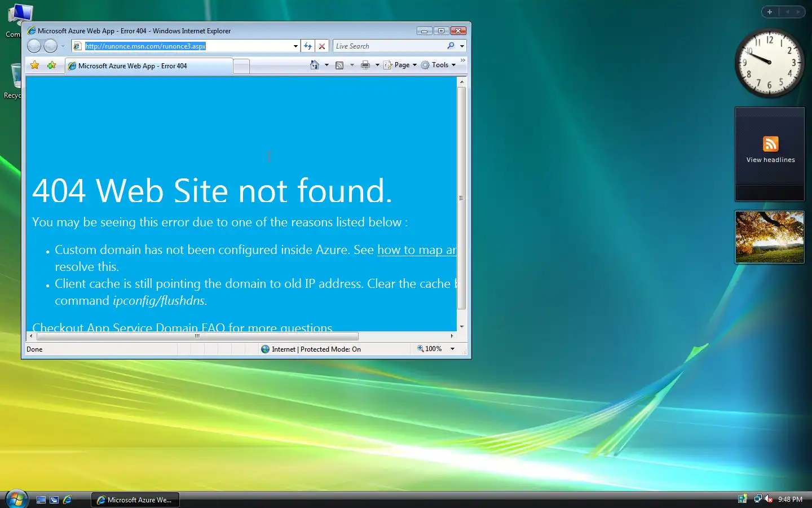Image resolution: width=812 pixels, height=508 pixels.
Task: Click the Forward navigation button
Action: [x=51, y=46]
